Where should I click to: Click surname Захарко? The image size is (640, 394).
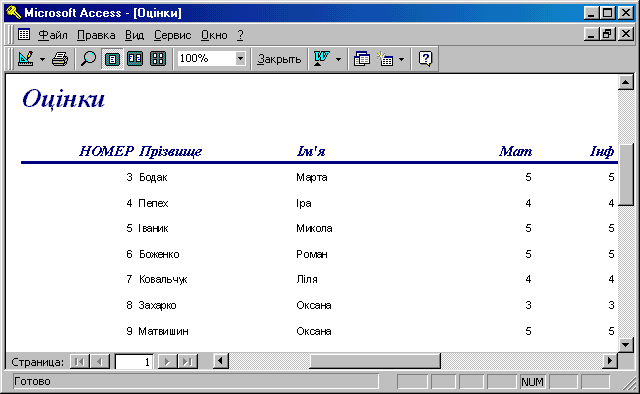(x=157, y=305)
